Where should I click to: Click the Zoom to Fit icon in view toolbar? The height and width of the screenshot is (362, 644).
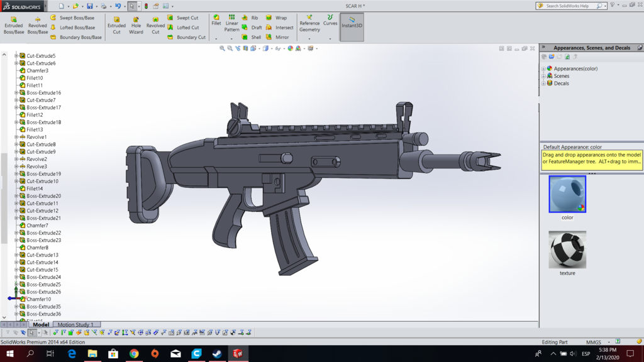222,48
